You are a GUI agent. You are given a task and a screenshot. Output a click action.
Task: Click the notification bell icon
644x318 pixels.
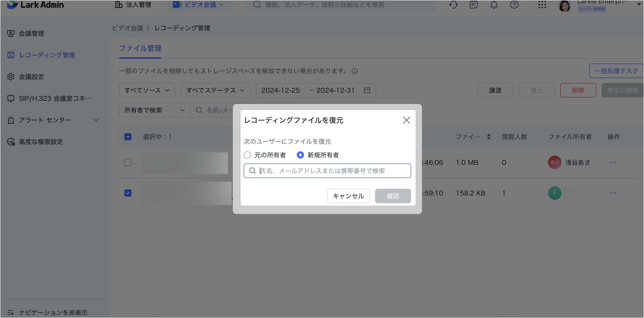(x=494, y=5)
